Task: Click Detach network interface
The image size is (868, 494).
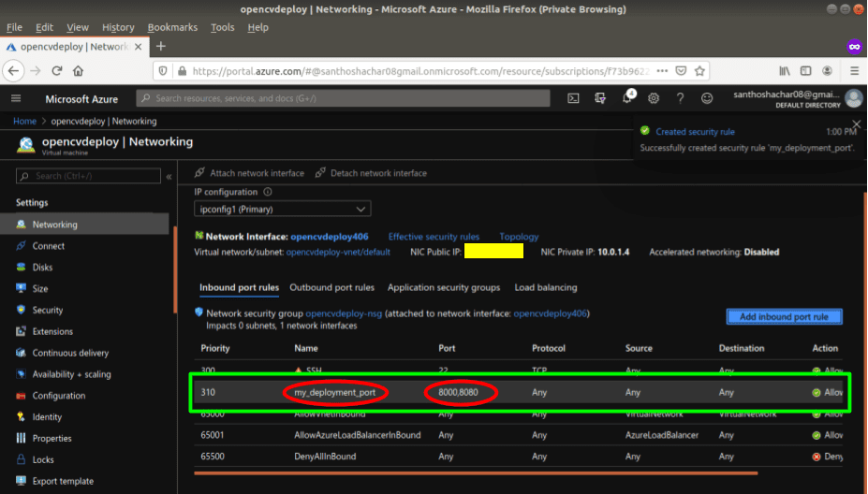Action: [x=371, y=173]
